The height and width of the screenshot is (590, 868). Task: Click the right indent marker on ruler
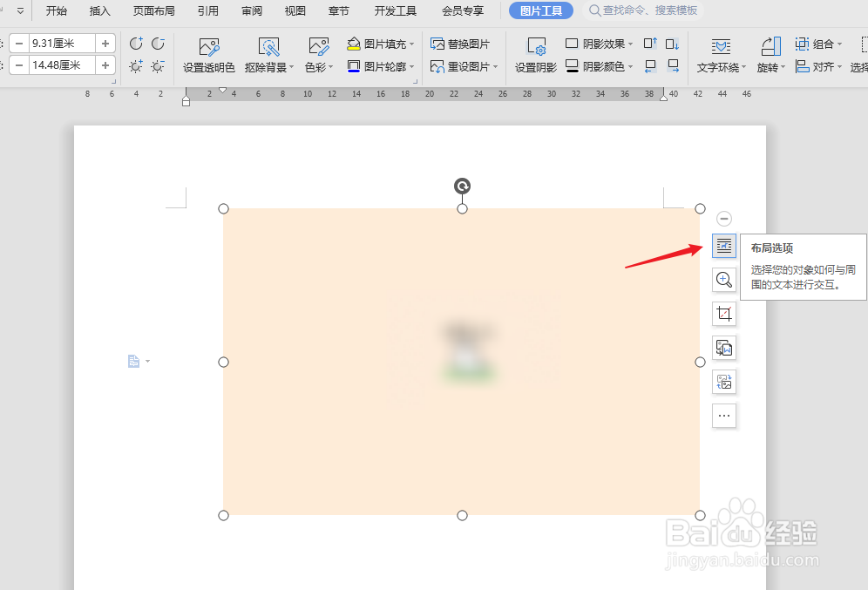(663, 98)
